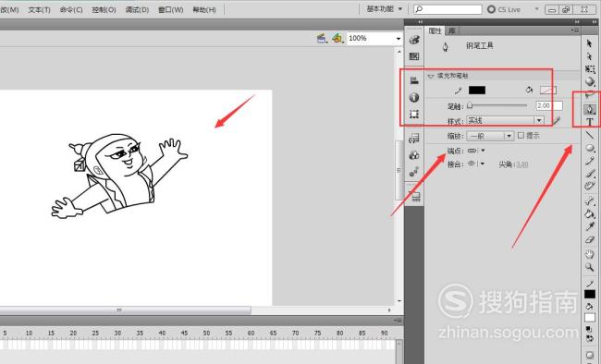Viewport: 601px width, 364px height.
Task: Open the Align panel icon
Action: [414, 80]
